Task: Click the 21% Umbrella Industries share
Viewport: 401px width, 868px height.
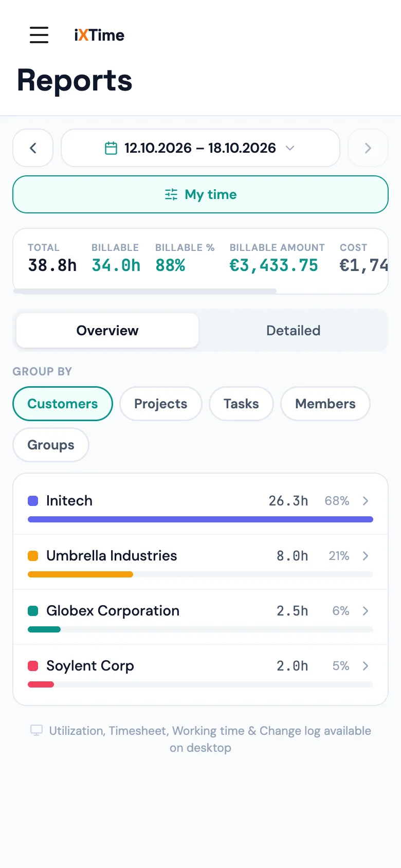Action: tap(339, 556)
